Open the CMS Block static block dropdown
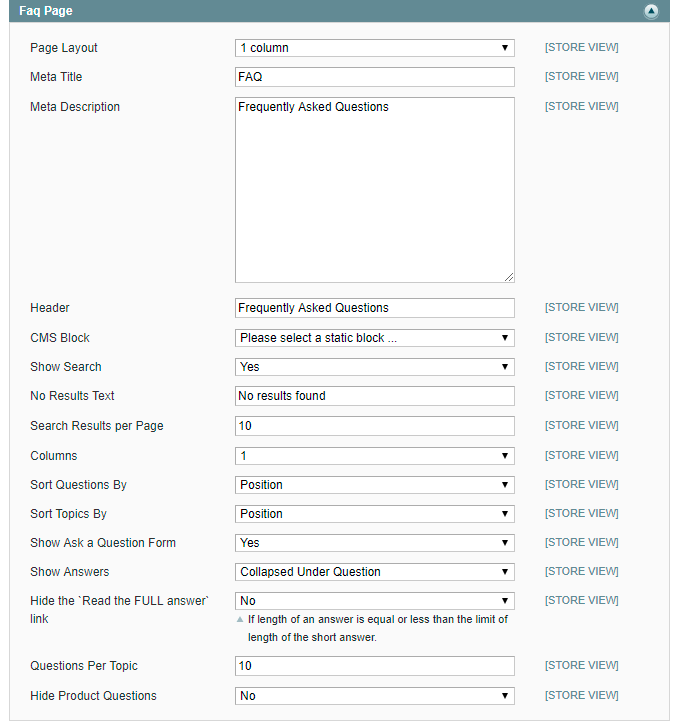 tap(374, 338)
